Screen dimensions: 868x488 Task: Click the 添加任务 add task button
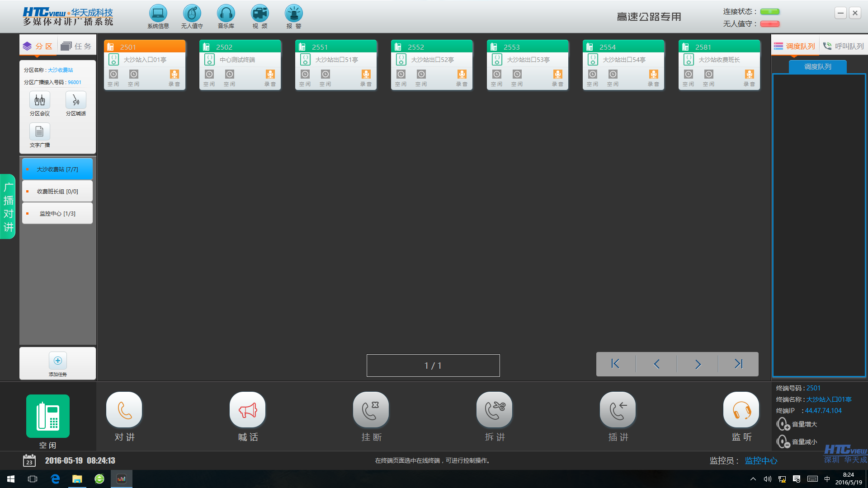click(57, 361)
